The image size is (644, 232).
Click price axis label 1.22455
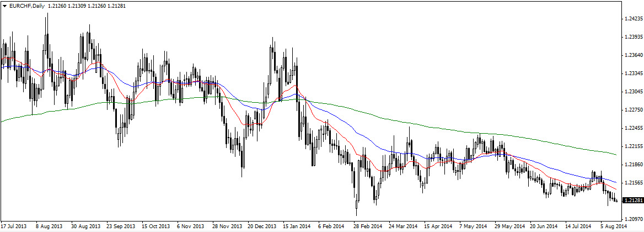pyautogui.click(x=632, y=128)
